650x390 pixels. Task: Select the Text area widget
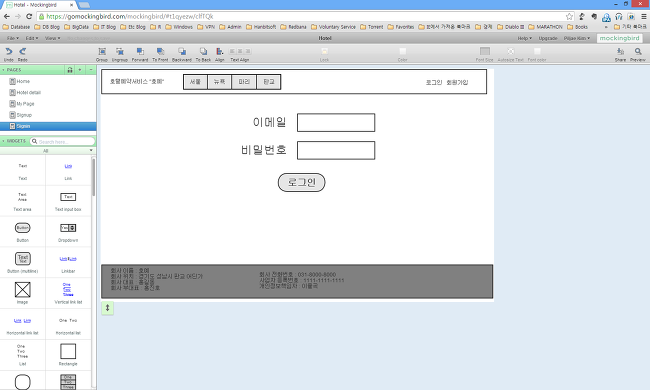coord(23,201)
